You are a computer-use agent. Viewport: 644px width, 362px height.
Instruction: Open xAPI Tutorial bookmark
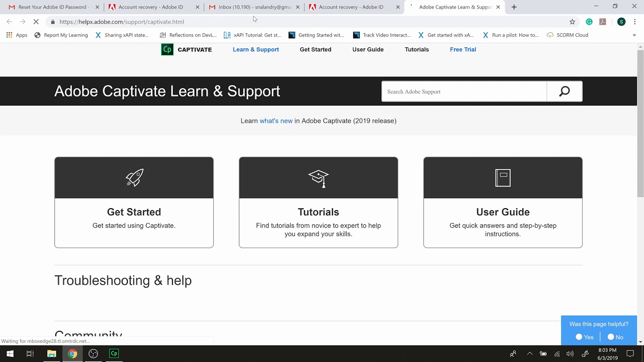coord(253,35)
